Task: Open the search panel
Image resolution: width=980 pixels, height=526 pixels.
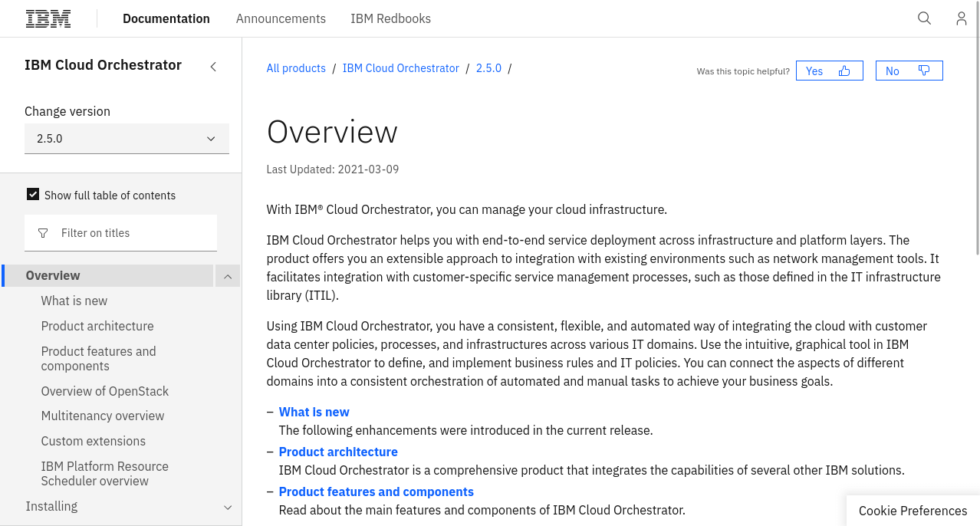Action: [924, 18]
